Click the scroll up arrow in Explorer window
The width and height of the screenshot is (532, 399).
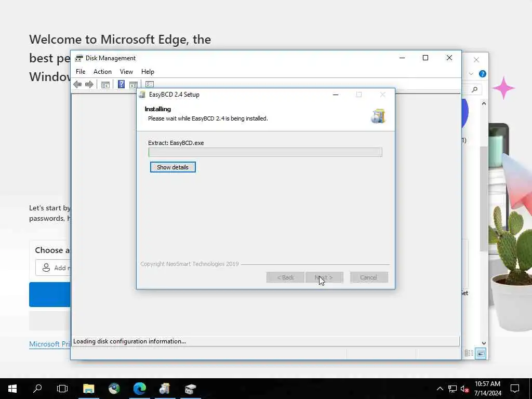click(x=484, y=103)
